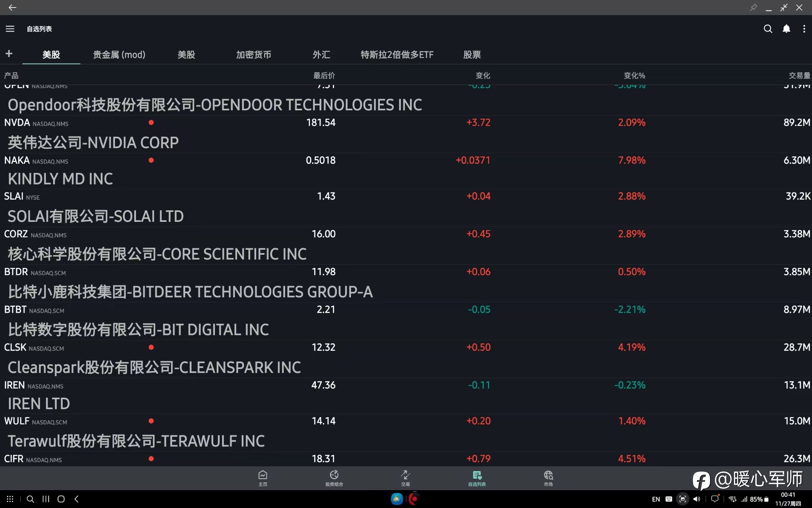
Task: Sort the list by 变化% column header
Action: 634,75
